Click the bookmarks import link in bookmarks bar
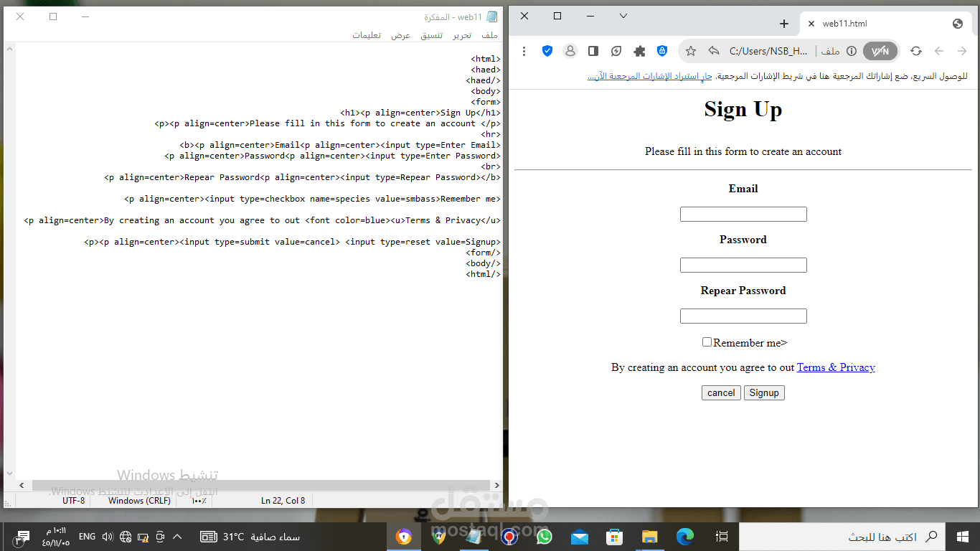980x551 pixels. 650,76
